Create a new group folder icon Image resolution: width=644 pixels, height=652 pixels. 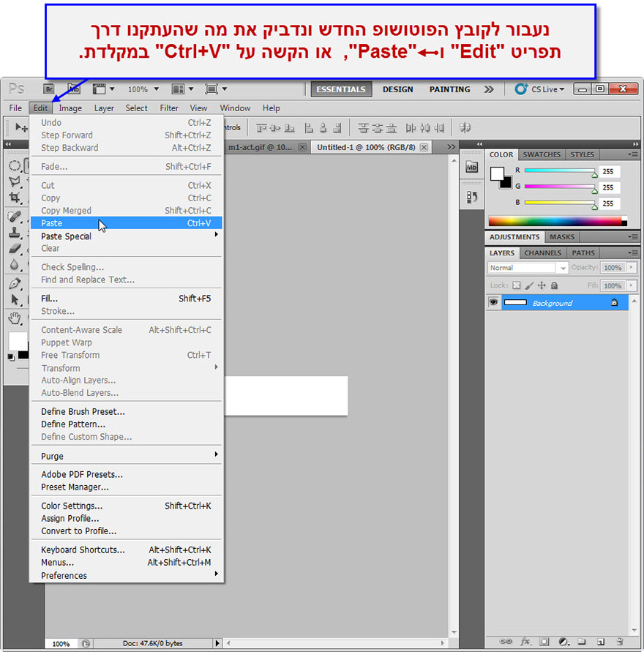[x=582, y=641]
